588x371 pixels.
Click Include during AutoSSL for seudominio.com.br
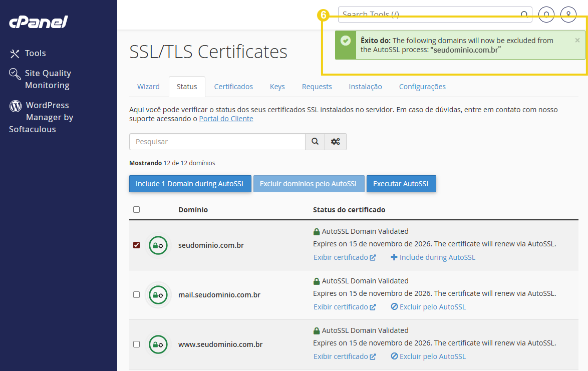coord(433,257)
